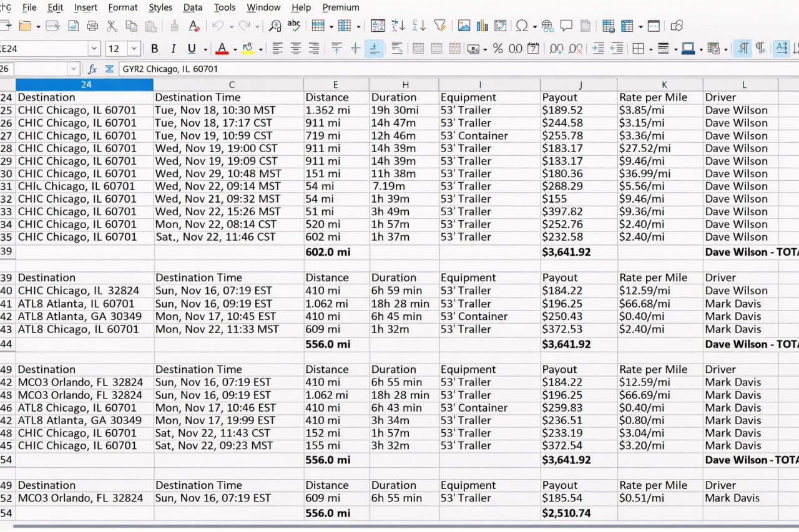The height and width of the screenshot is (532, 799).
Task: Insert a hyperlink globe icon
Action: tap(547, 26)
